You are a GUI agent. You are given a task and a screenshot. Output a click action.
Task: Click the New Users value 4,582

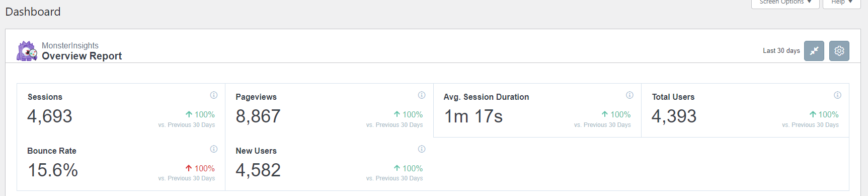point(258,170)
